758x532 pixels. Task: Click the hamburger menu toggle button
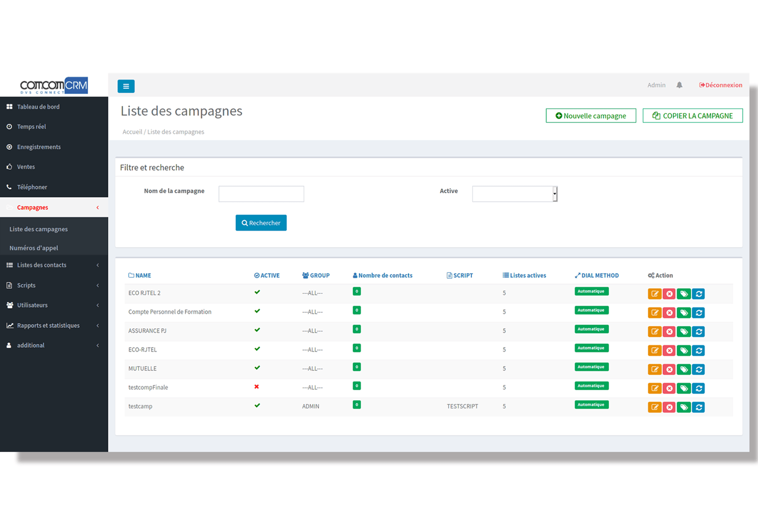click(x=126, y=86)
